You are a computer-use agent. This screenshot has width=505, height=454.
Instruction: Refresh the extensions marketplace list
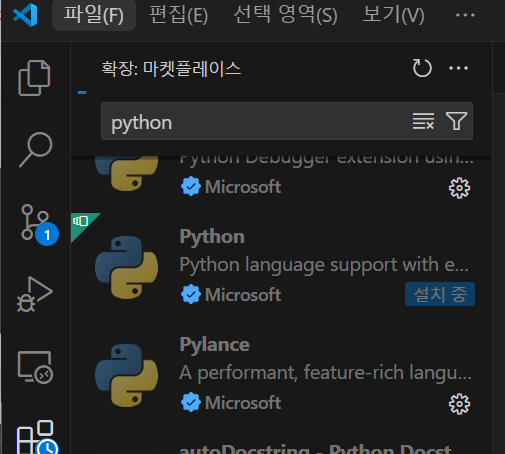pos(422,68)
